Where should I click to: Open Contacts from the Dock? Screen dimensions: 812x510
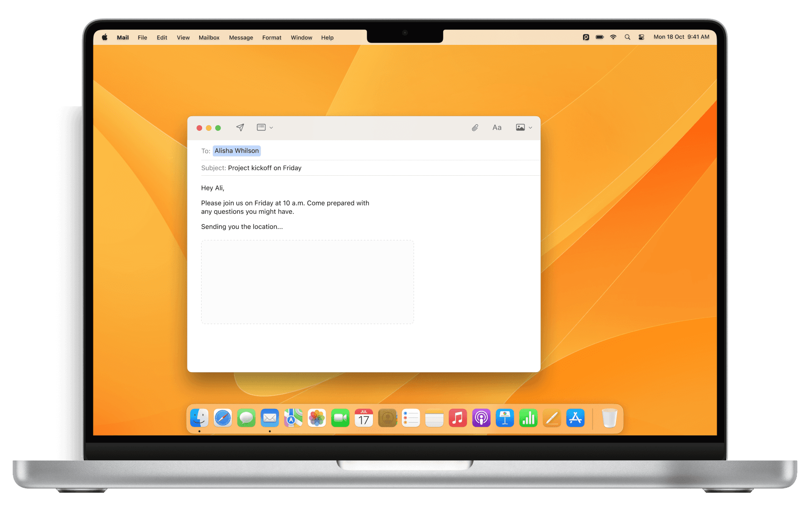coord(388,418)
